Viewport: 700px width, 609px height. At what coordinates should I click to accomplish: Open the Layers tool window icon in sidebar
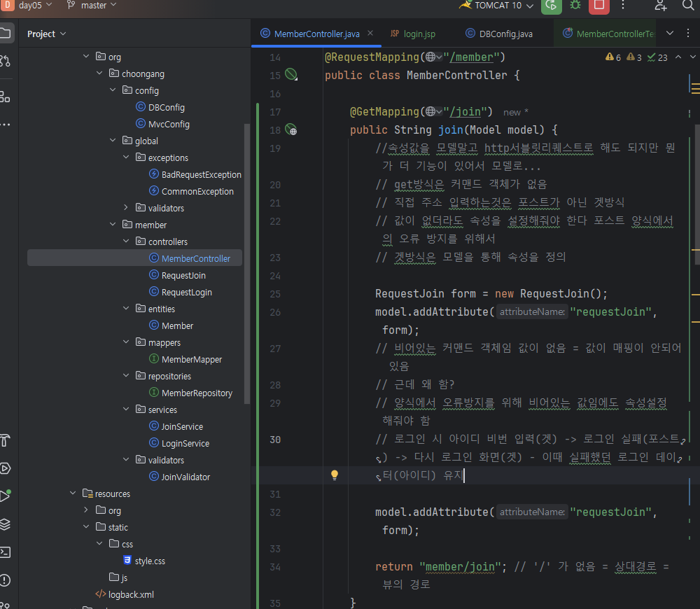pyautogui.click(x=5, y=524)
